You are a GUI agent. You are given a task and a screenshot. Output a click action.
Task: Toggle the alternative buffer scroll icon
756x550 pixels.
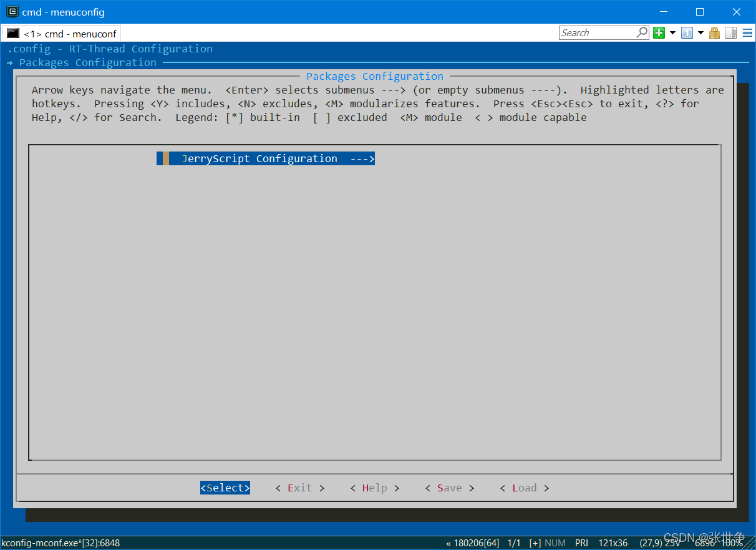(730, 33)
